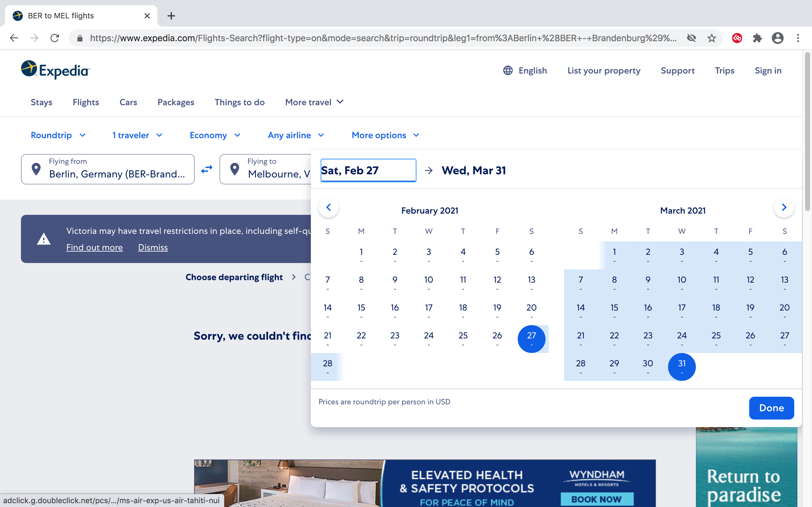Open a new browser tab

point(171,16)
